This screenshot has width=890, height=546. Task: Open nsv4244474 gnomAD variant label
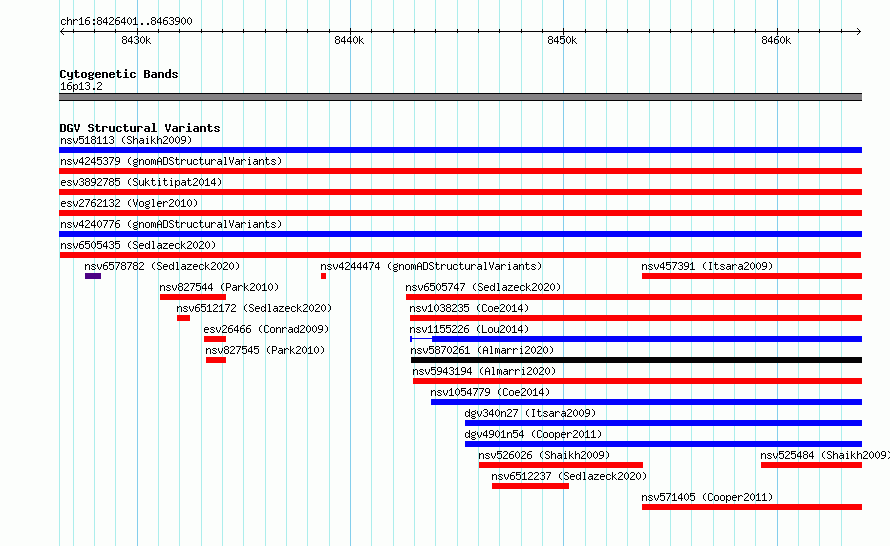click(x=431, y=266)
